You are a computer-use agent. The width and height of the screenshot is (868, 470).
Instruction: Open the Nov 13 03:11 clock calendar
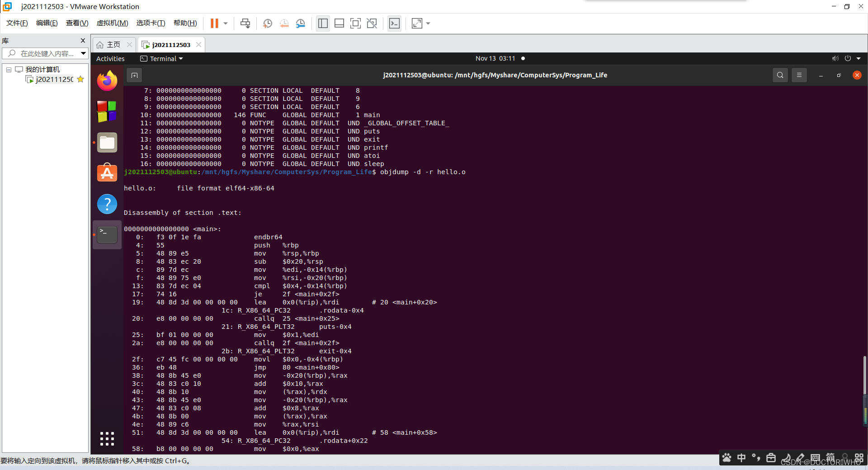click(495, 58)
